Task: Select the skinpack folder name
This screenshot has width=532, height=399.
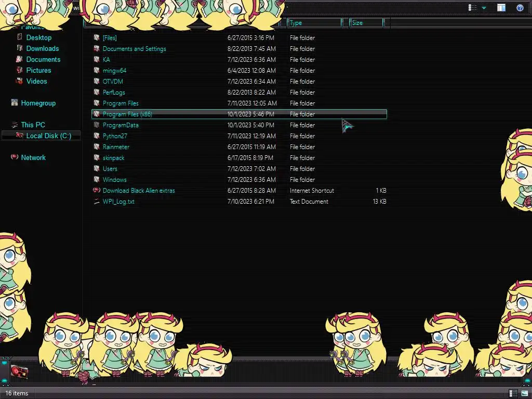Action: (113, 158)
